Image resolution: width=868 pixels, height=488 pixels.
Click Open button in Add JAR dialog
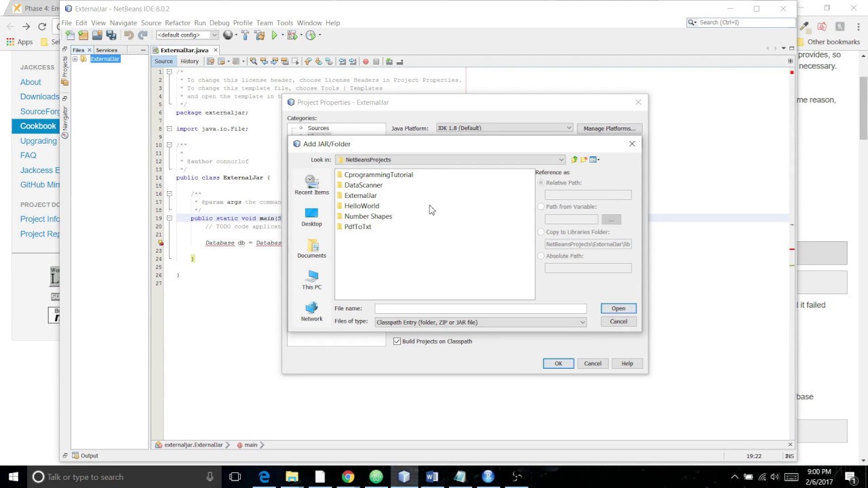[x=618, y=308]
